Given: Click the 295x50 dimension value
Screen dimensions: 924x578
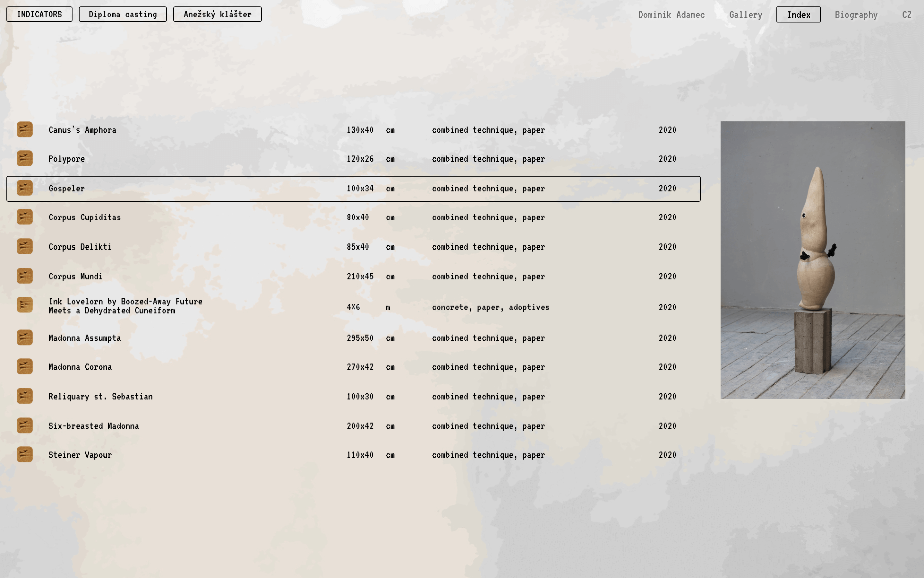Looking at the screenshot, I should [x=360, y=338].
